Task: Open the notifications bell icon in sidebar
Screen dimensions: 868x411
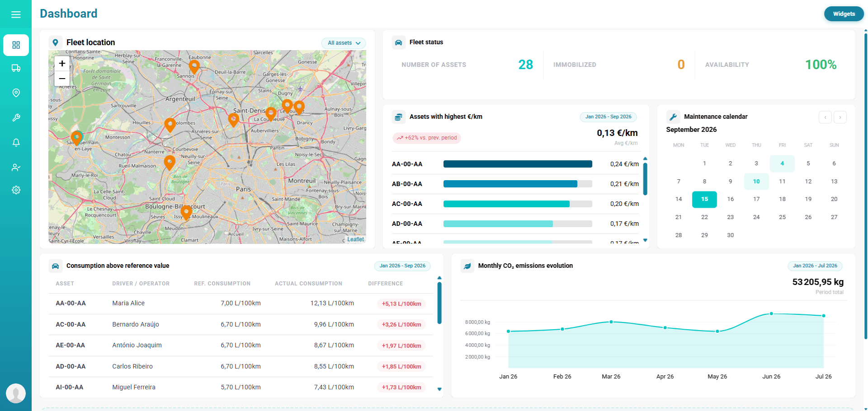Action: [16, 142]
